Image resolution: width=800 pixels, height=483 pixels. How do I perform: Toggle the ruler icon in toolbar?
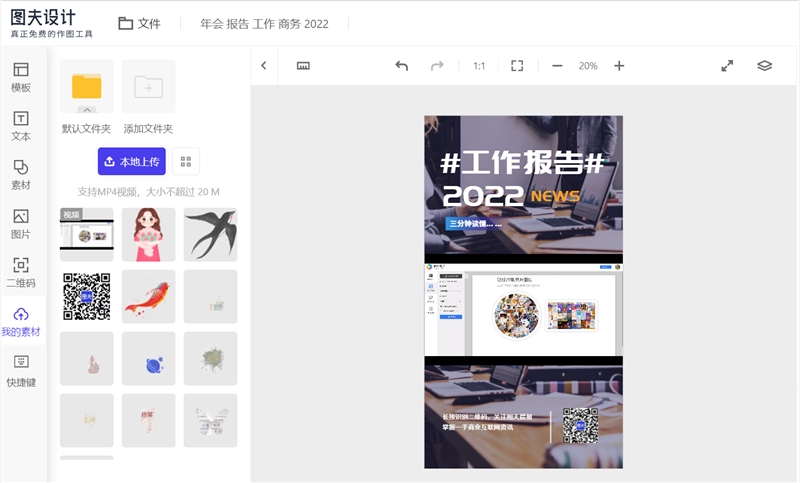pos(303,66)
